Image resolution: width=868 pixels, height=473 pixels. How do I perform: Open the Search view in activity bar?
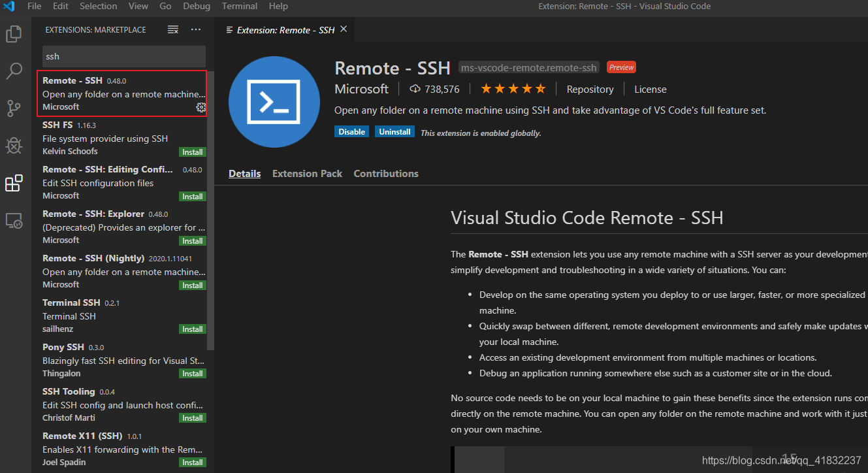pyautogui.click(x=14, y=71)
